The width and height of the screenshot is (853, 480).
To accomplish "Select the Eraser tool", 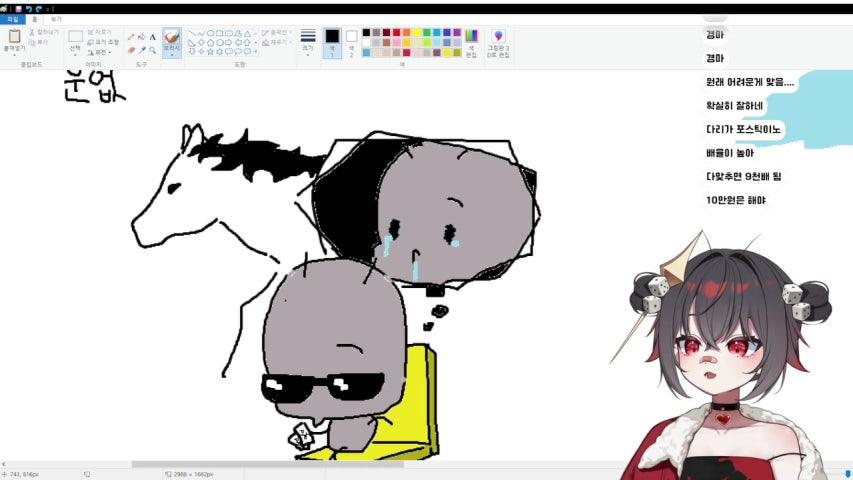I will coord(131,49).
